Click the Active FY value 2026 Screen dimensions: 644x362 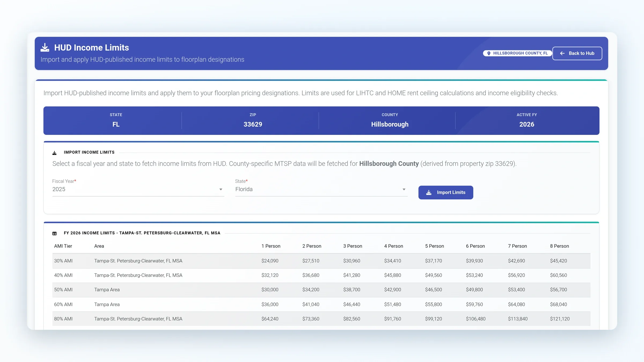526,124
